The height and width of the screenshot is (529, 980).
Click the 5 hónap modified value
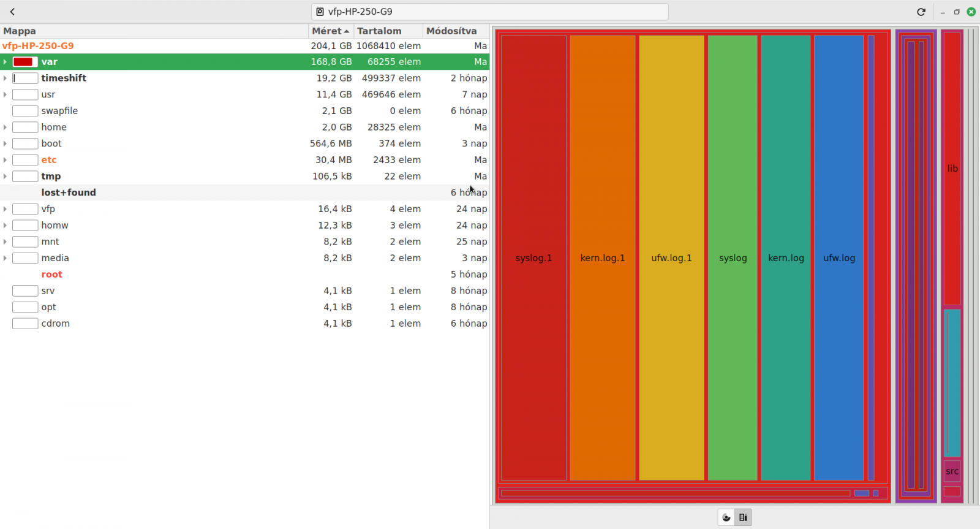click(469, 275)
